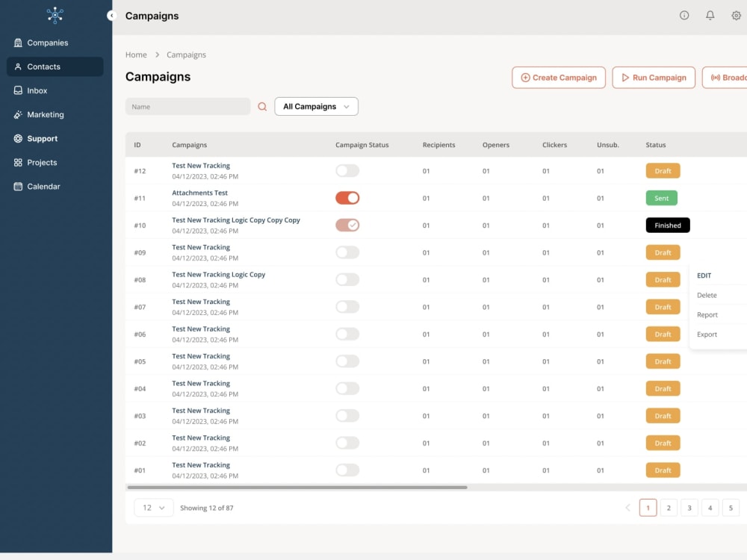Go to page 5
747x560 pixels.
click(x=731, y=508)
